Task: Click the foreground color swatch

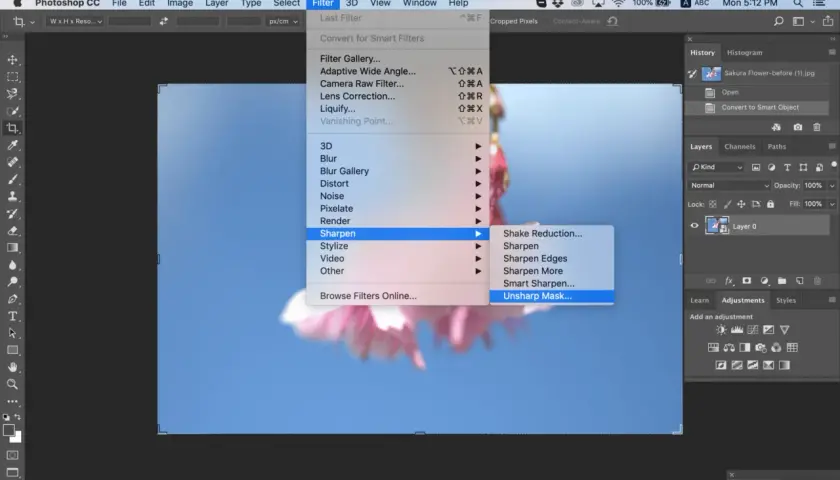Action: (9, 430)
